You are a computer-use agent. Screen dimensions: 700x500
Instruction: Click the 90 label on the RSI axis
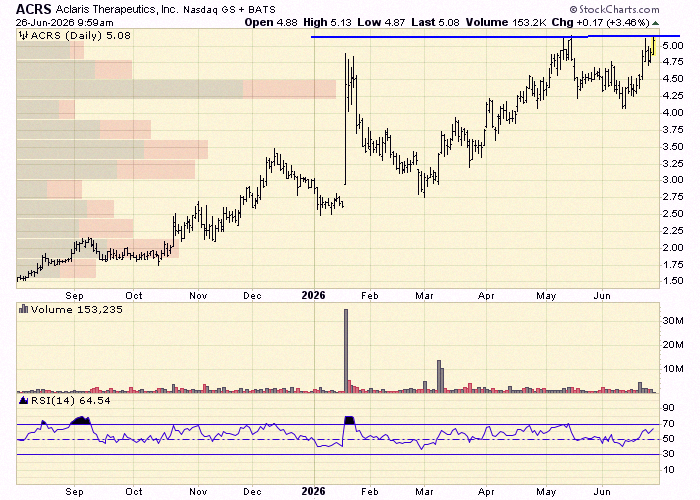tap(669, 408)
